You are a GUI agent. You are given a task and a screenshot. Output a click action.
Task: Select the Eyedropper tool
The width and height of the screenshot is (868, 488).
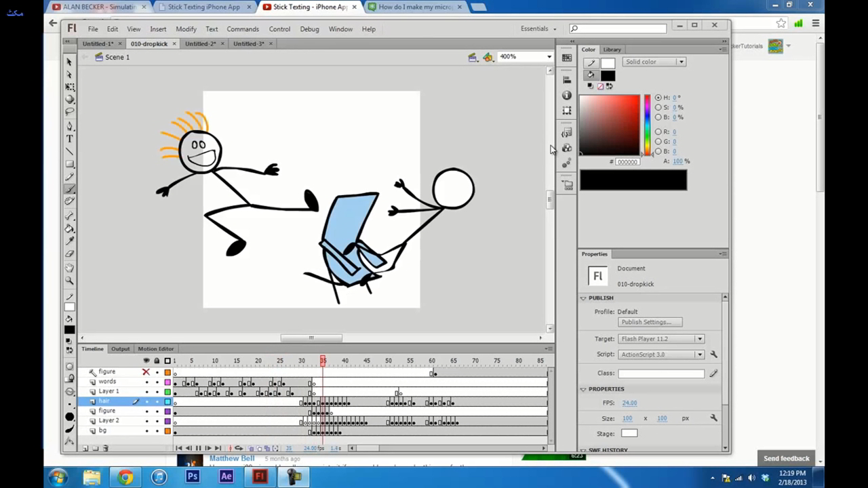[x=69, y=241]
